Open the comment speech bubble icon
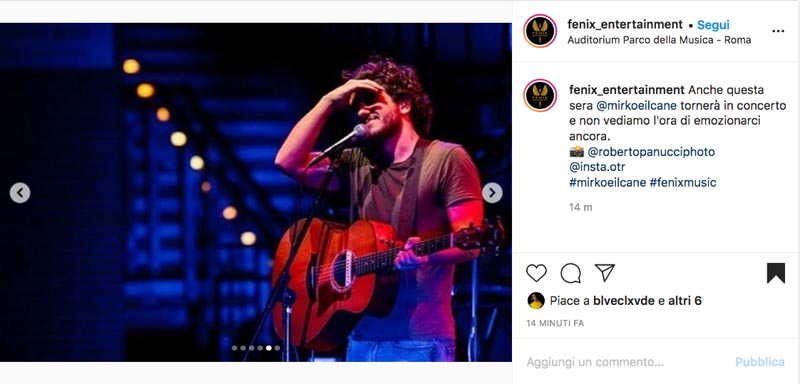 (570, 273)
